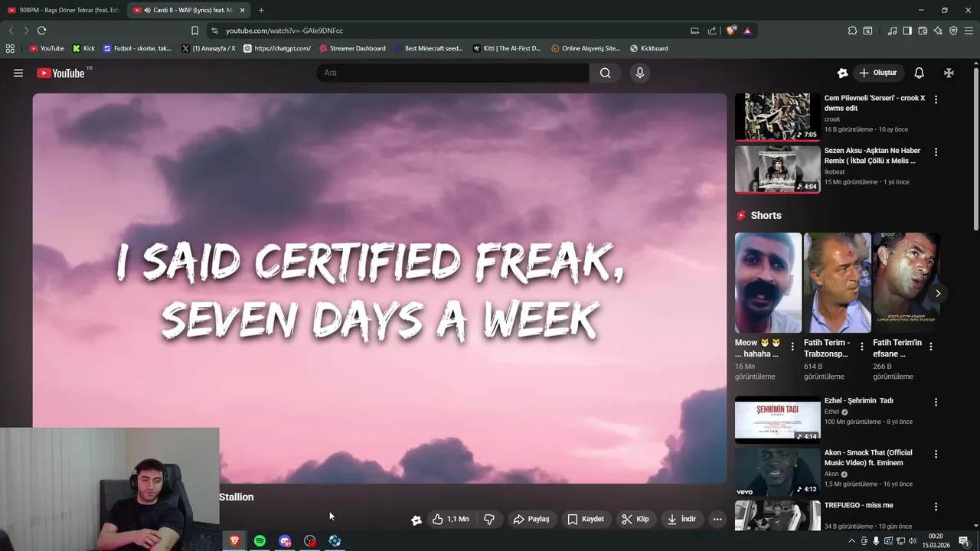Open options for the Fatih Terim - Trabzonsp... short
This screenshot has height=551, width=980.
pos(862,347)
